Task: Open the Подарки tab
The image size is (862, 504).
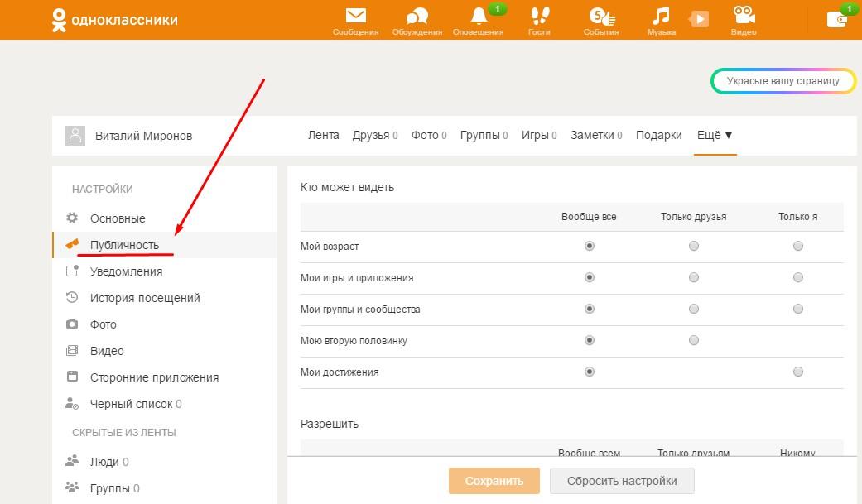Action: 658,135
